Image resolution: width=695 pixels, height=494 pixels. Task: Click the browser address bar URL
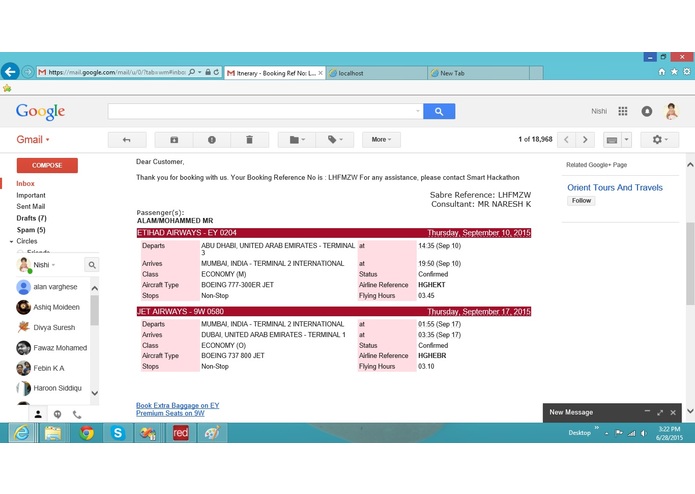[x=117, y=72]
